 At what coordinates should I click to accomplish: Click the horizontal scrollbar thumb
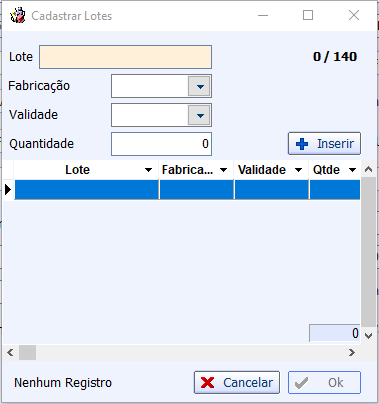pyautogui.click(x=27, y=352)
